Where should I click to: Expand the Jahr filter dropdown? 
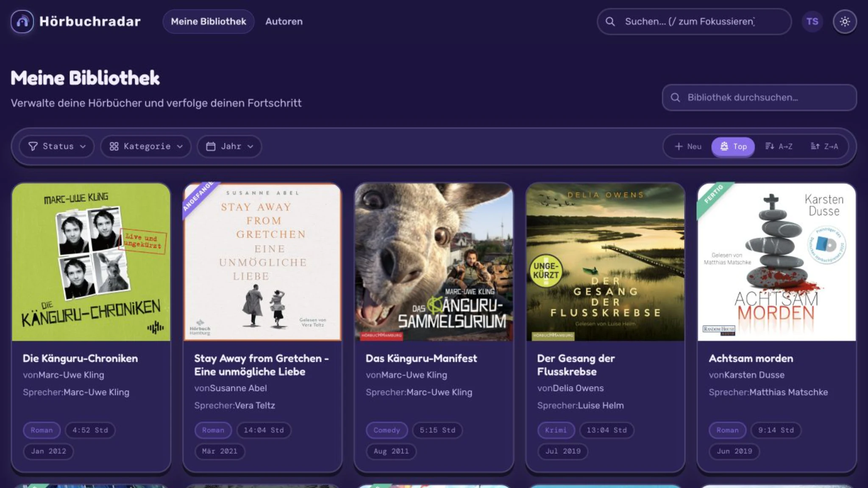[x=229, y=147]
